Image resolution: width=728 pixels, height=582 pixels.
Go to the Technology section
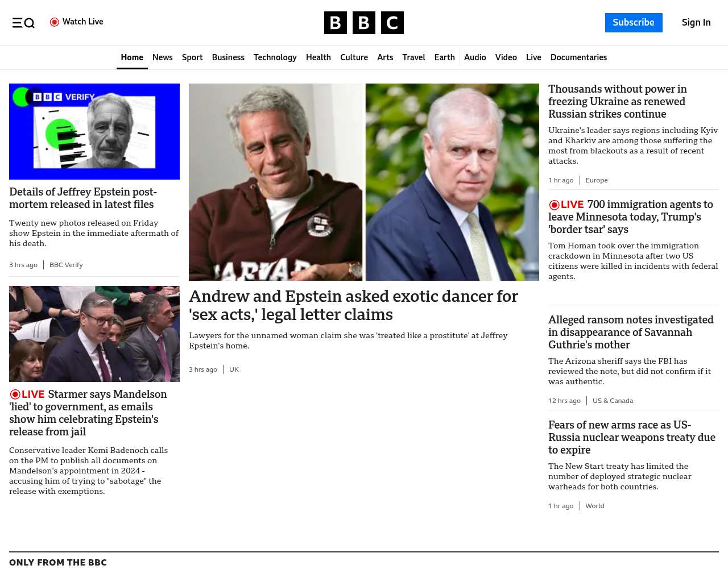pos(275,57)
